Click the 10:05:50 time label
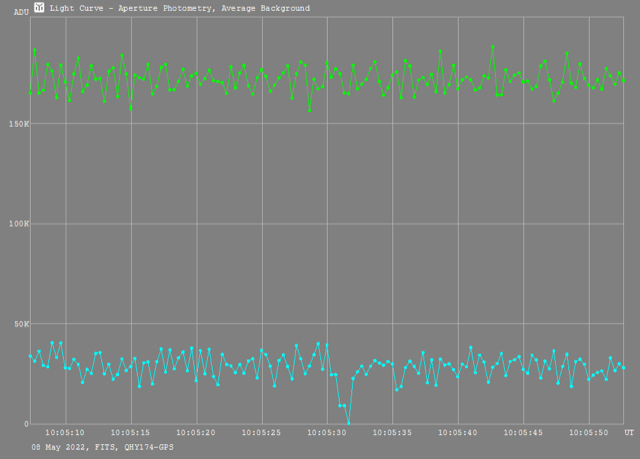 tap(589, 432)
